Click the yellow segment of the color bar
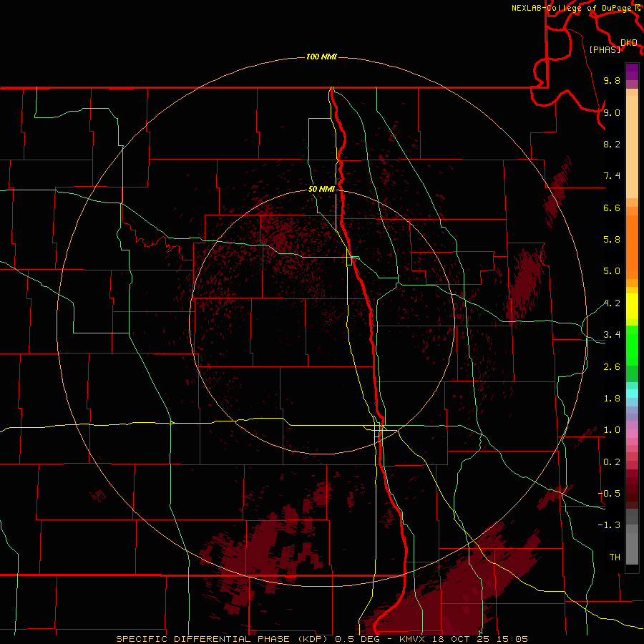This screenshot has width=644, height=644. 632,306
